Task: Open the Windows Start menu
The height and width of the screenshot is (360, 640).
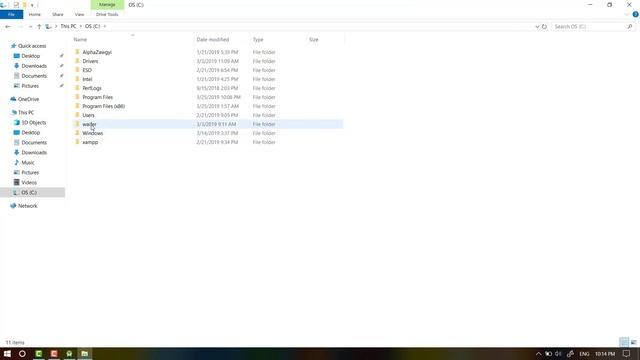Action: (x=7, y=354)
